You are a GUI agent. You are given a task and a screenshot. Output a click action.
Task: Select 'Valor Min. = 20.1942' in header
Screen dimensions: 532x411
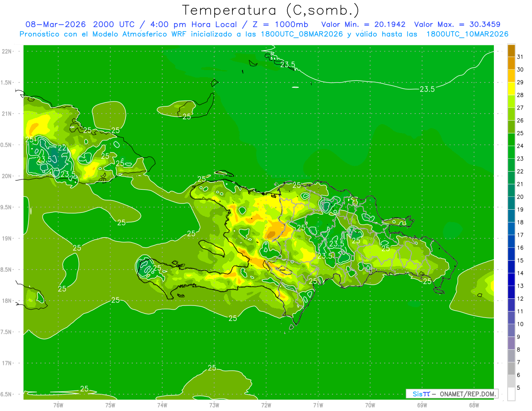click(x=363, y=24)
